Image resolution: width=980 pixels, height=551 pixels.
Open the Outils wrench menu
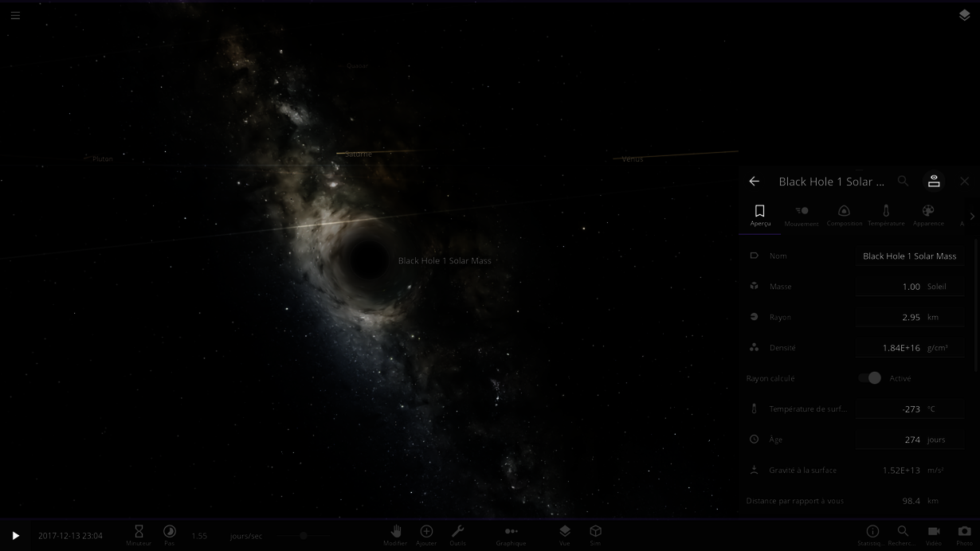click(x=457, y=534)
